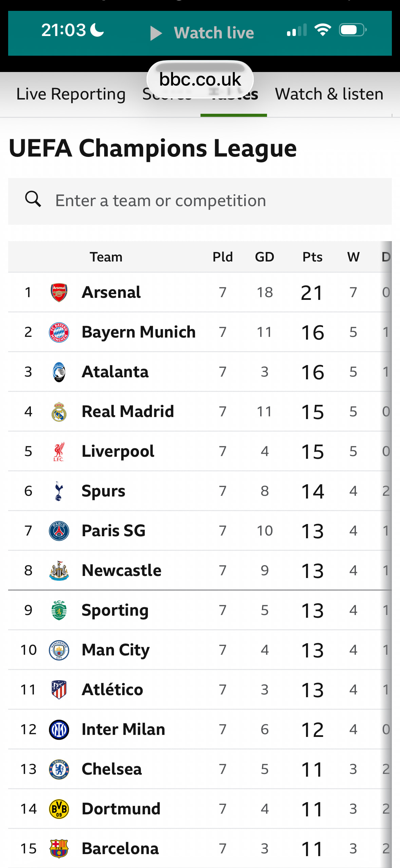Click the Liverpool crest icon
Viewport: 400px width, 868px height.
pyautogui.click(x=59, y=451)
